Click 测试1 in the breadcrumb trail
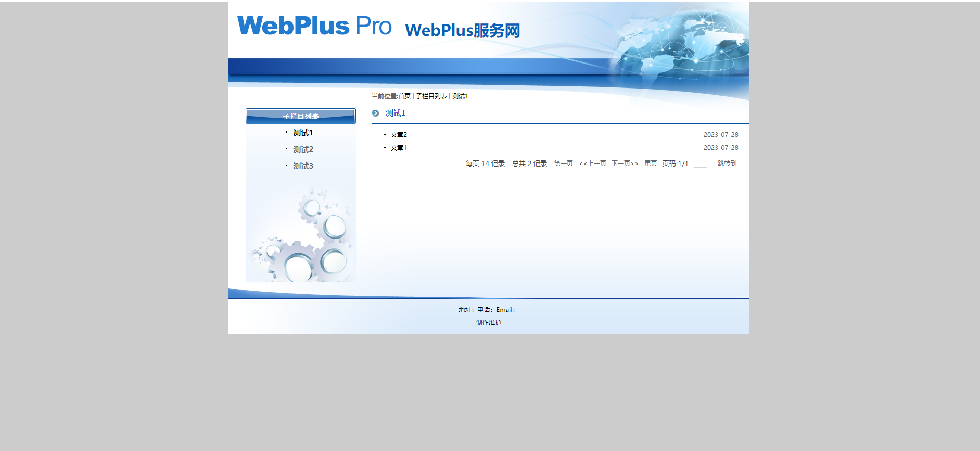Viewport: 980px width, 451px height. pyautogui.click(x=460, y=96)
